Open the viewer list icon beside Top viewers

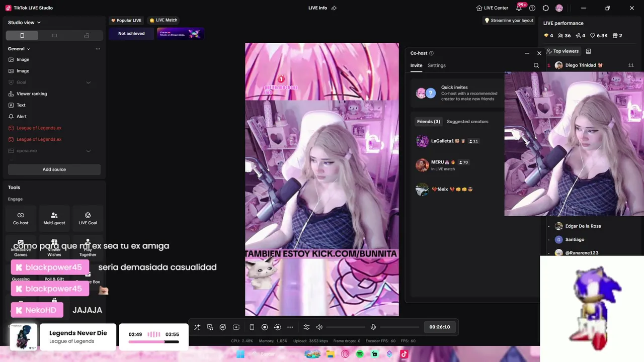point(588,51)
